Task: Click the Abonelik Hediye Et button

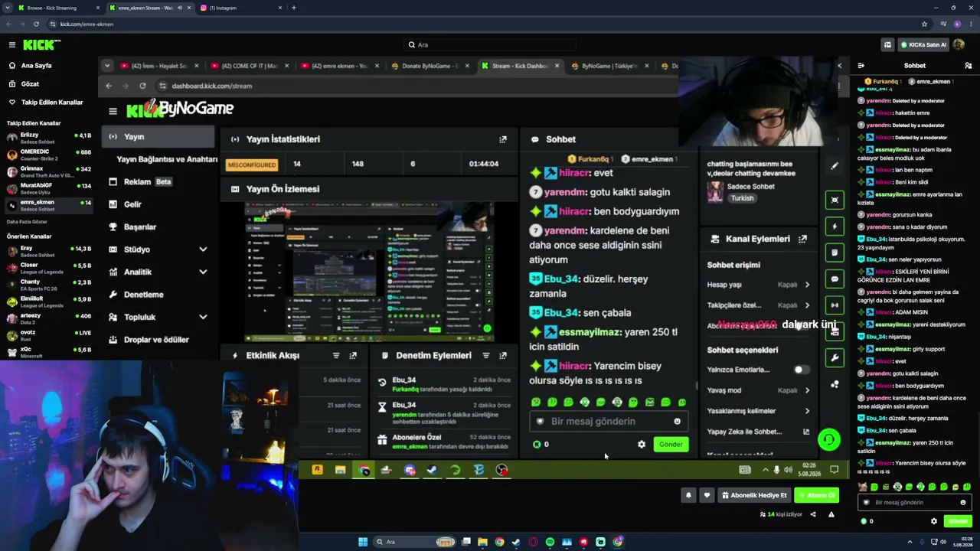Action: click(x=754, y=495)
